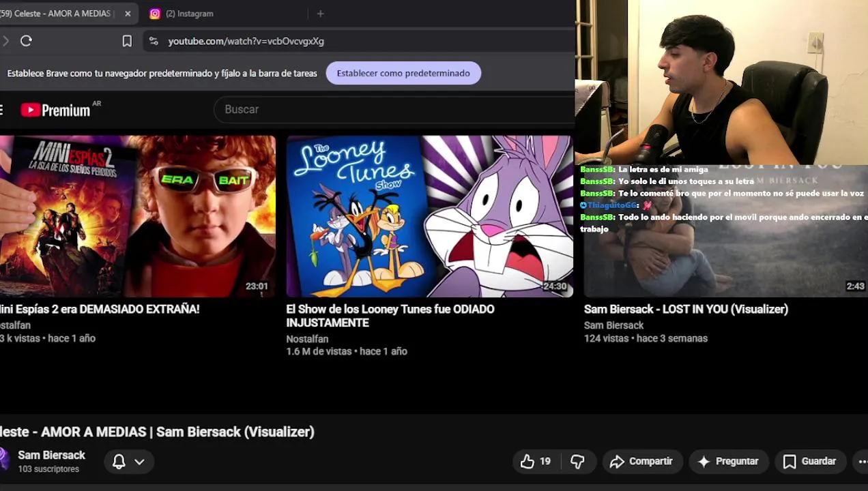
Task: Click '1.6 M de vistas • hace 1 año' text
Action: [x=347, y=351]
